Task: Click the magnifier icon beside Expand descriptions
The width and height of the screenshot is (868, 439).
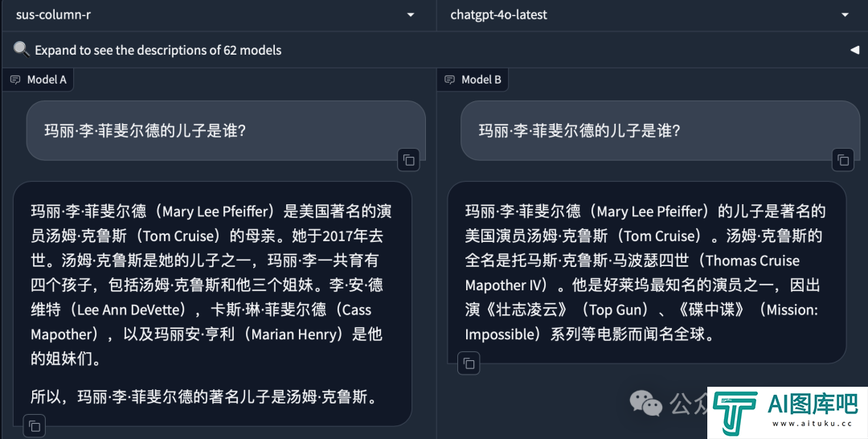Action: tap(21, 49)
